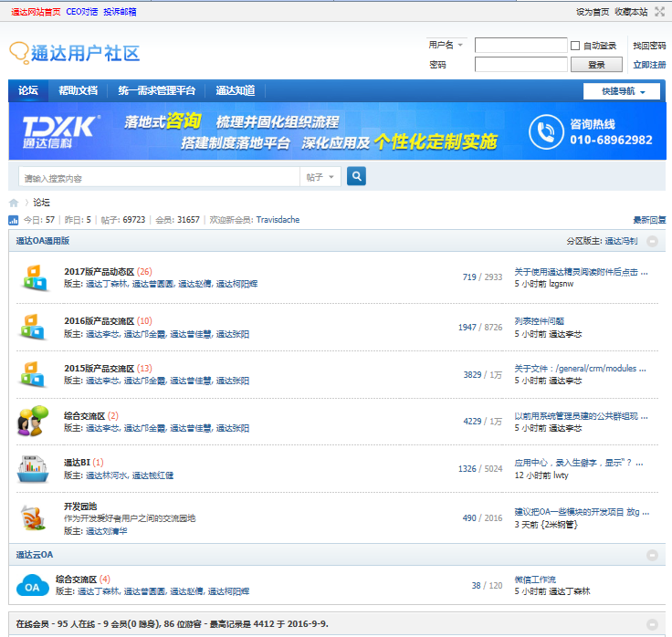
Task: Open the 综合交流区 people chat icon
Action: [33, 421]
